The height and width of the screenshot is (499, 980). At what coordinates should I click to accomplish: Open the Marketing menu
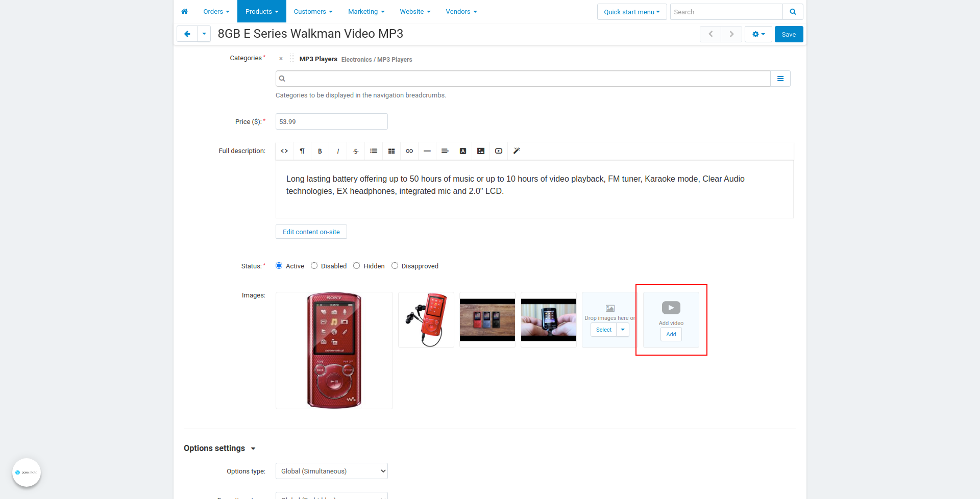pyautogui.click(x=366, y=11)
